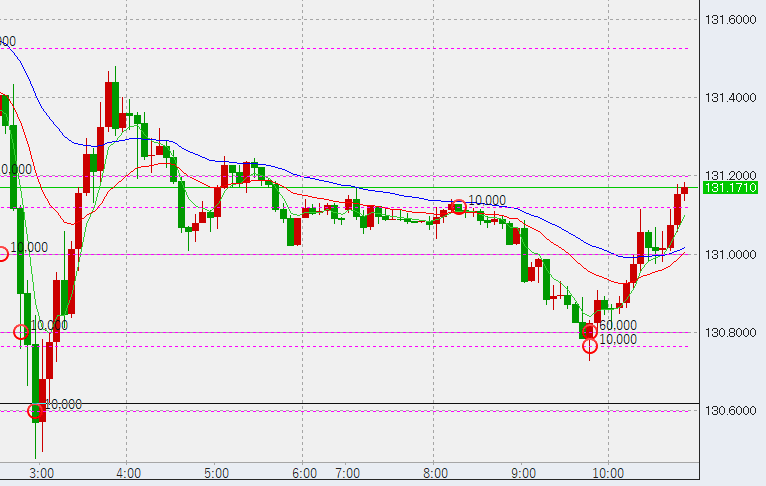Click the 3:00 time axis label
Viewport: 766px width, 486px height.
42,472
